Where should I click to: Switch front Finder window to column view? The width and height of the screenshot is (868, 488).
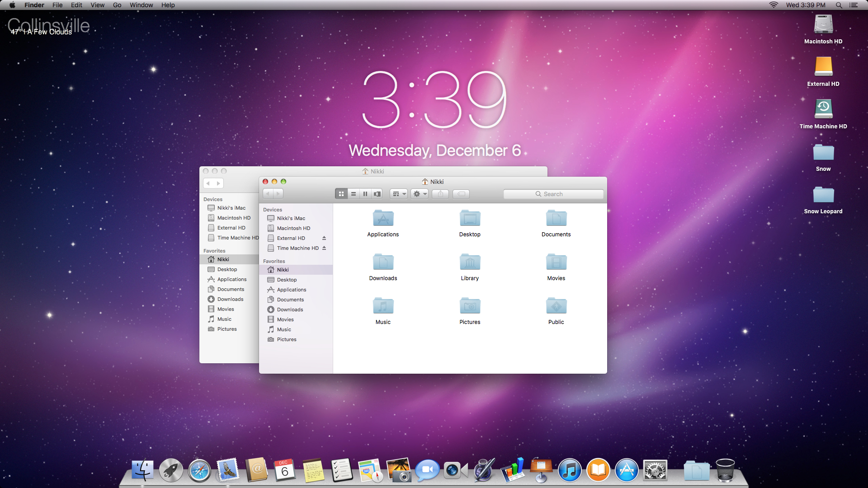[x=365, y=194]
